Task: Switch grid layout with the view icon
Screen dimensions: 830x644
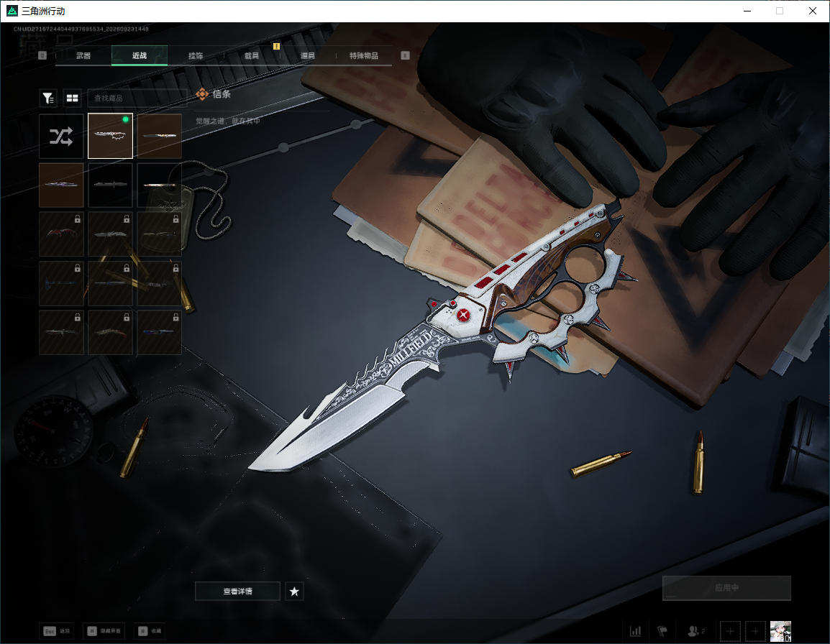Action: click(x=72, y=98)
